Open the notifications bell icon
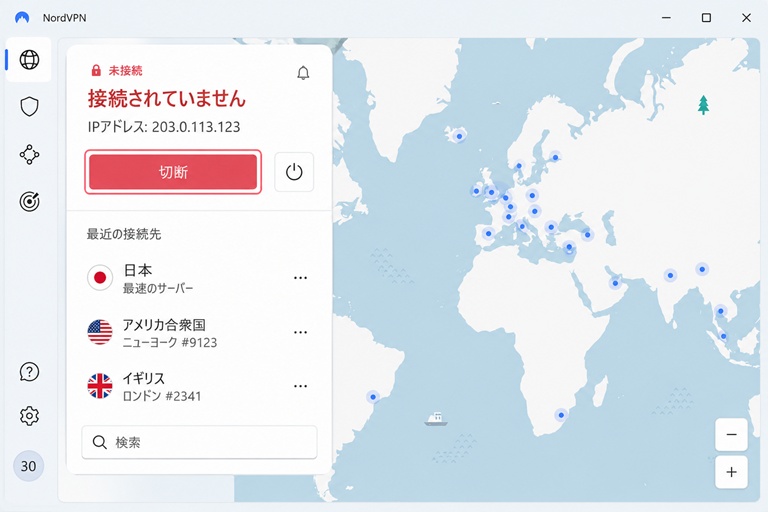 tap(303, 73)
